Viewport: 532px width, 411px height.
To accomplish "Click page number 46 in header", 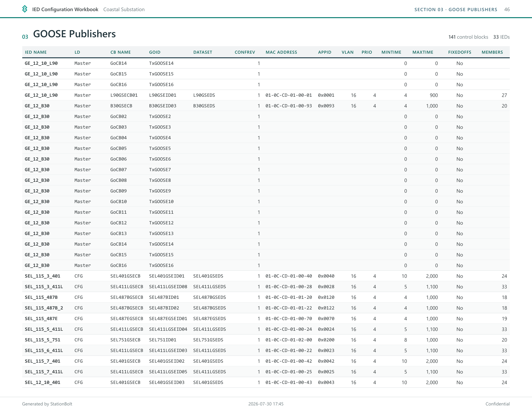I will point(507,9).
